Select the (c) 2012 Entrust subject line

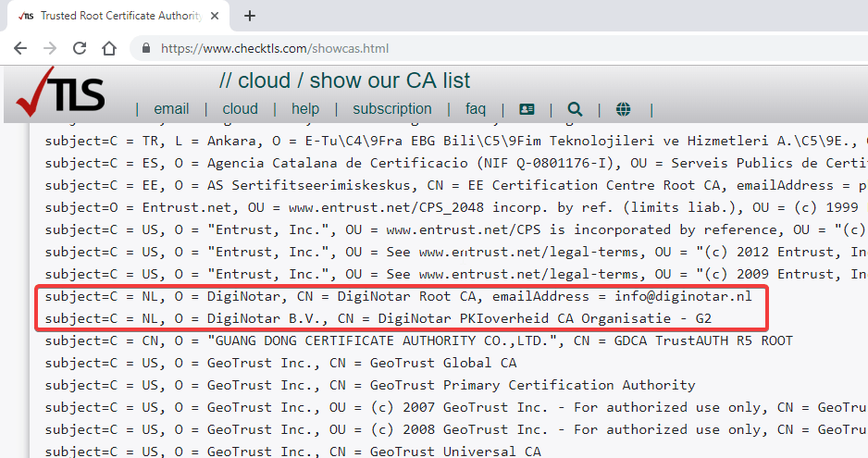pyautogui.click(x=456, y=252)
